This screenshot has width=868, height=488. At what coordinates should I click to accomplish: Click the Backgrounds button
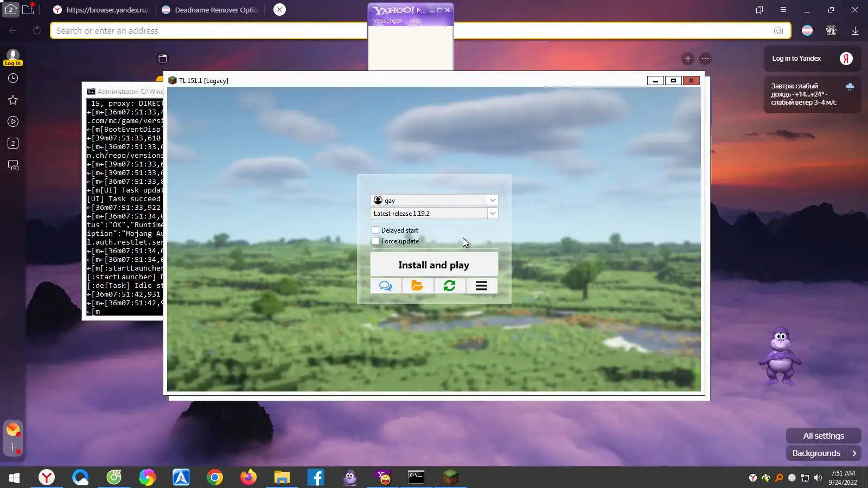point(816,453)
